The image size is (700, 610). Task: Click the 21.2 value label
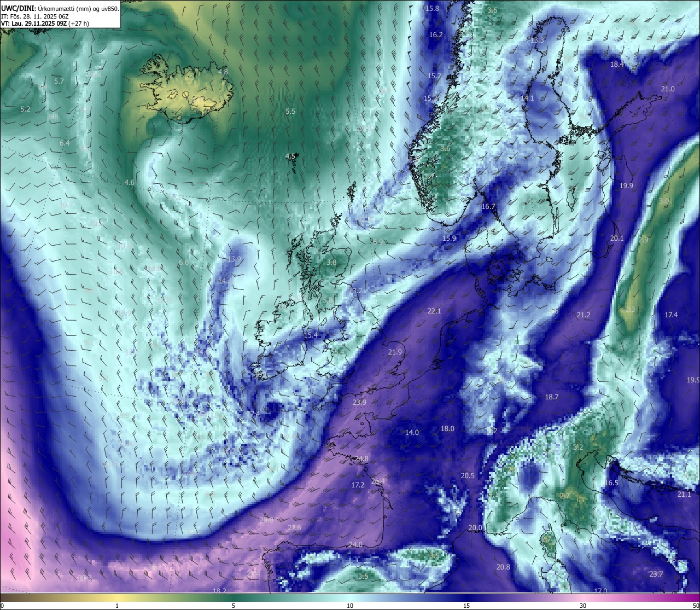(x=584, y=315)
